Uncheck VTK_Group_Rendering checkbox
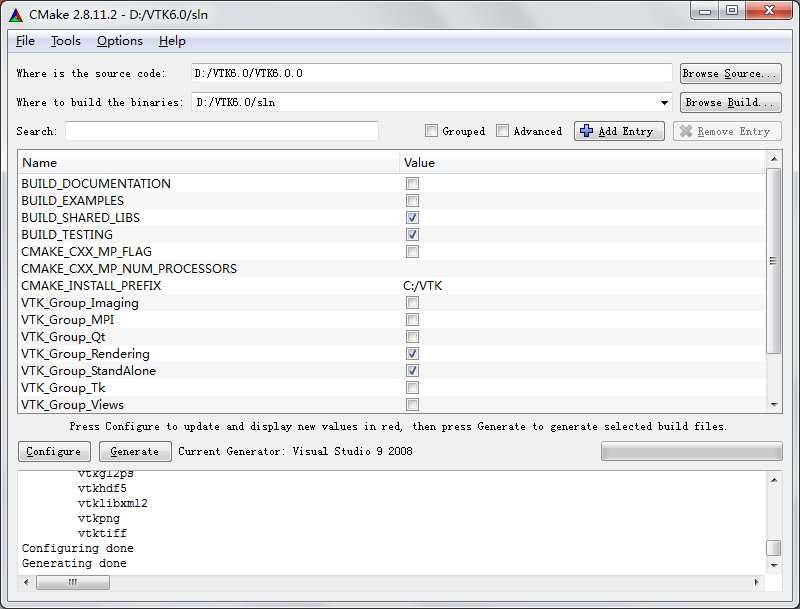Viewport: 800px width, 609px height. [412, 353]
